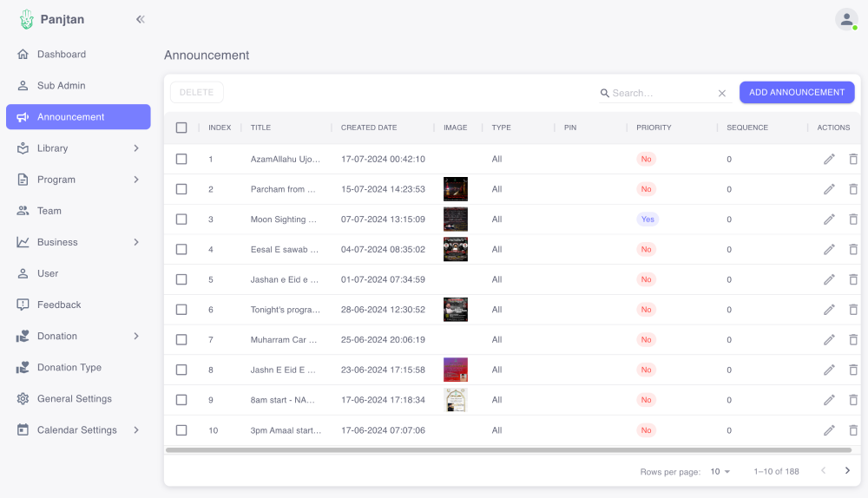
Task: Open the rows per page dropdown
Action: [720, 471]
